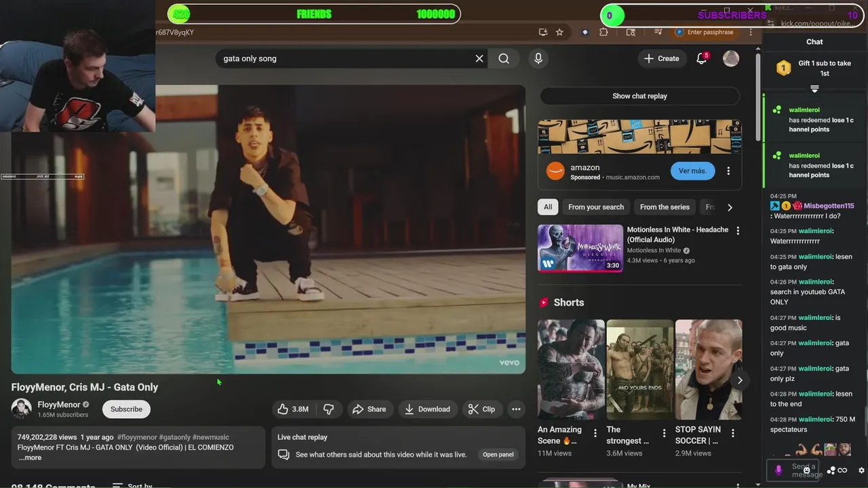Open the playing Gata Only video
The width and height of the screenshot is (868, 488).
click(268, 229)
